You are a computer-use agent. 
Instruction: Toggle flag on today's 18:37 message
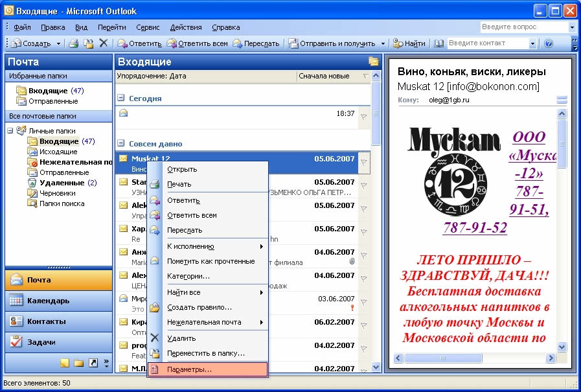364,117
